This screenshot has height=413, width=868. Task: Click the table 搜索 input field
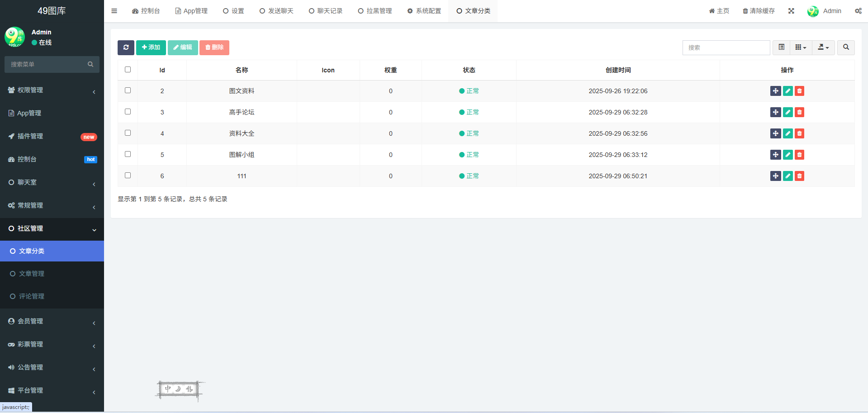pos(726,47)
